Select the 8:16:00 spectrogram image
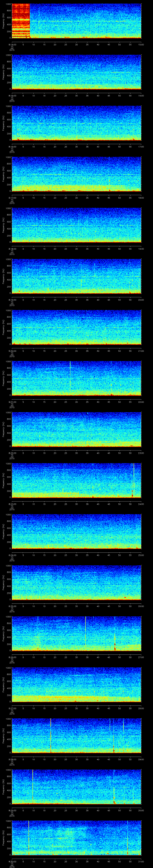 point(76,123)
